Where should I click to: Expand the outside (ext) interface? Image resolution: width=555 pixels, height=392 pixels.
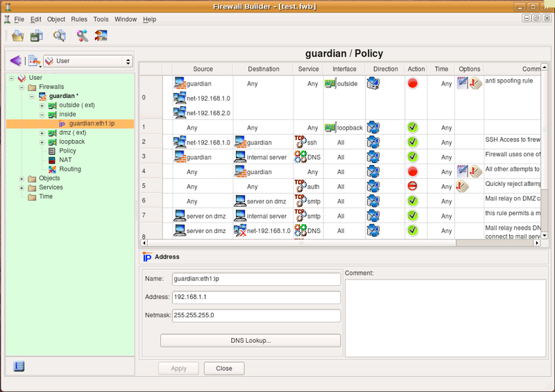point(42,105)
